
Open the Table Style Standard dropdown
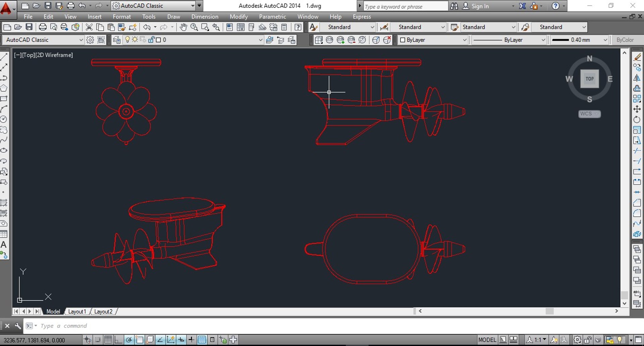[513, 27]
